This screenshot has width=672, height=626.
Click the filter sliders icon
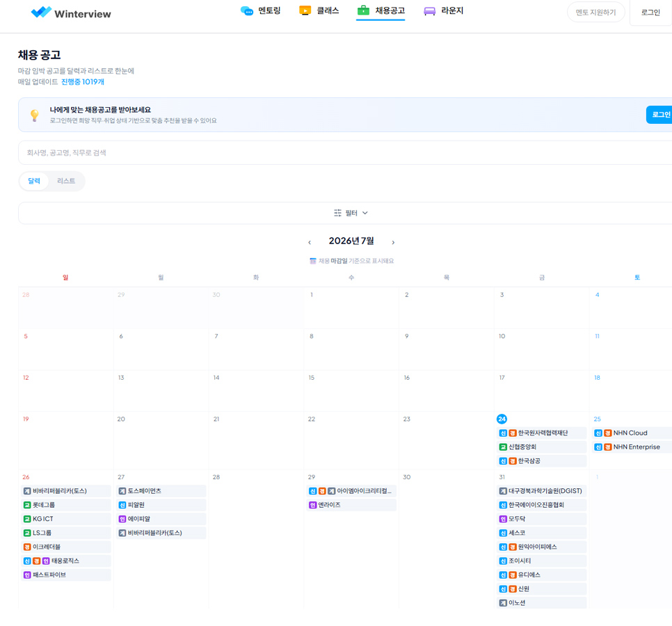(x=337, y=213)
